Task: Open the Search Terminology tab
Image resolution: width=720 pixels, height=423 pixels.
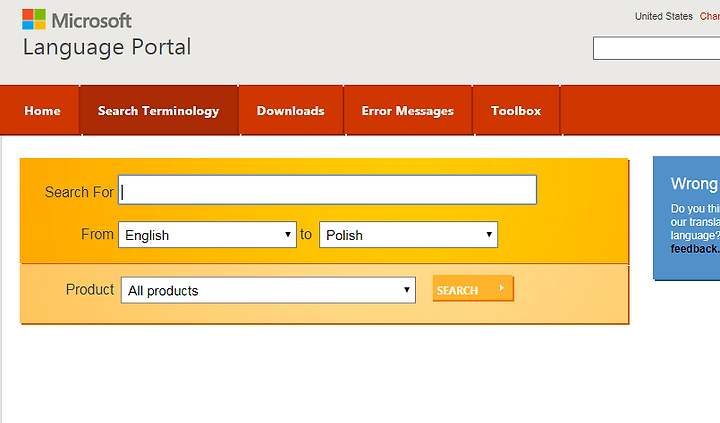Action: 158,111
